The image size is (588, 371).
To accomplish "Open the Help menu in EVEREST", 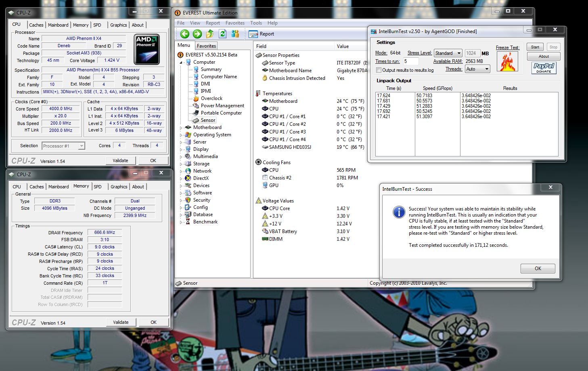I will [x=272, y=23].
